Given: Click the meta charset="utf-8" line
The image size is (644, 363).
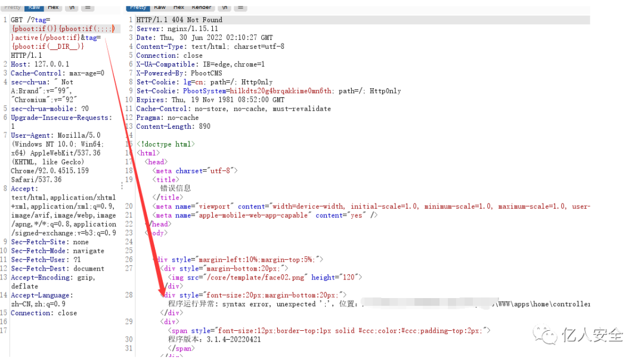Looking at the screenshot, I should 194,171.
